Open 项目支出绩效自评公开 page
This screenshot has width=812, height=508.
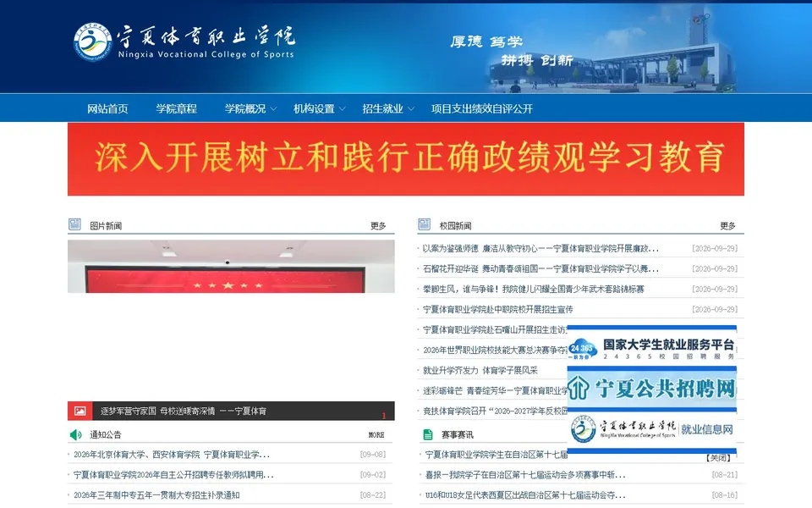click(482, 108)
